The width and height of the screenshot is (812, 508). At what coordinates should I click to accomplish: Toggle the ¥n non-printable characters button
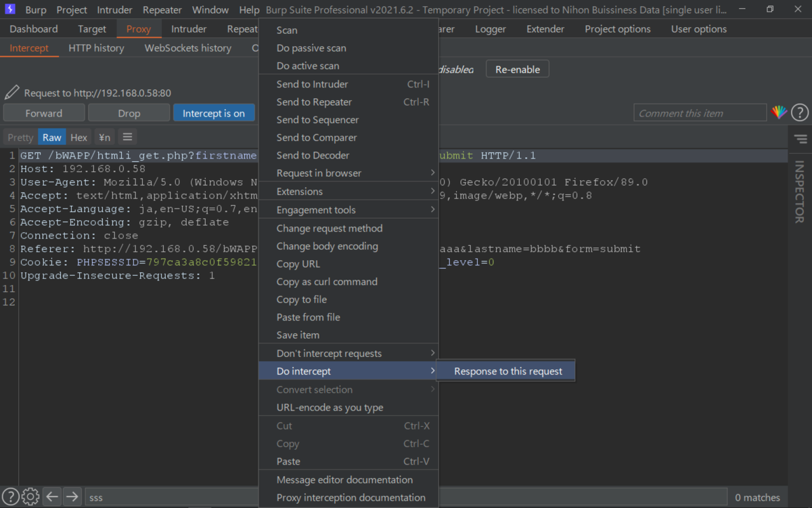tap(104, 137)
